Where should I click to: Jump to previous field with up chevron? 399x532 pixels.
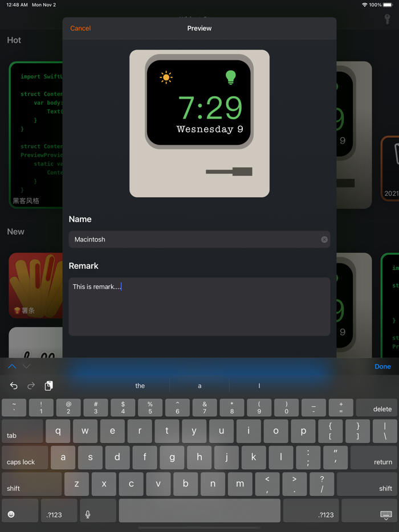pyautogui.click(x=11, y=366)
